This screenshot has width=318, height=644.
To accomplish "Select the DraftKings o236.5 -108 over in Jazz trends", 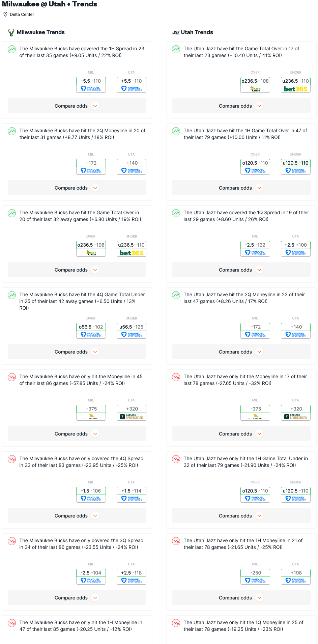I will tap(255, 85).
